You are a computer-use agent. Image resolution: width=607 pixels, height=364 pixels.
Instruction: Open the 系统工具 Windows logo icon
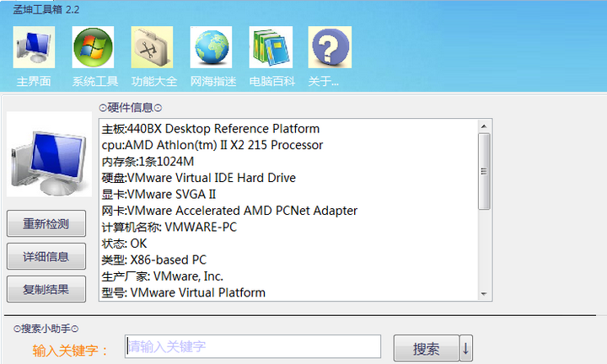93,47
